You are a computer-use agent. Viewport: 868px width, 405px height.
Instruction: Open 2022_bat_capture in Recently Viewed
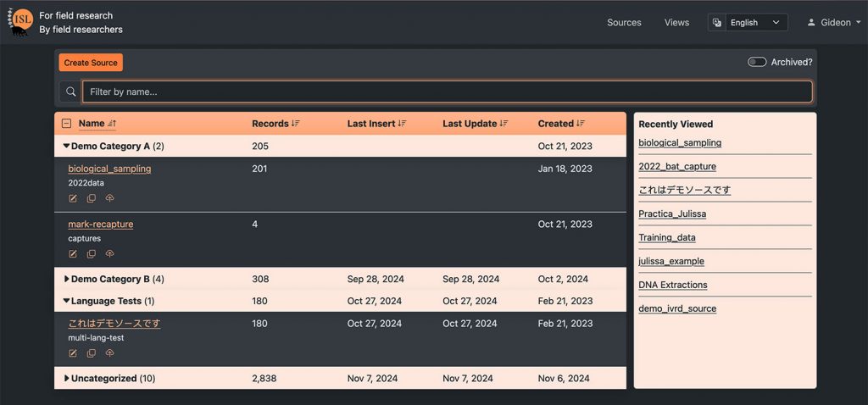[x=677, y=167]
